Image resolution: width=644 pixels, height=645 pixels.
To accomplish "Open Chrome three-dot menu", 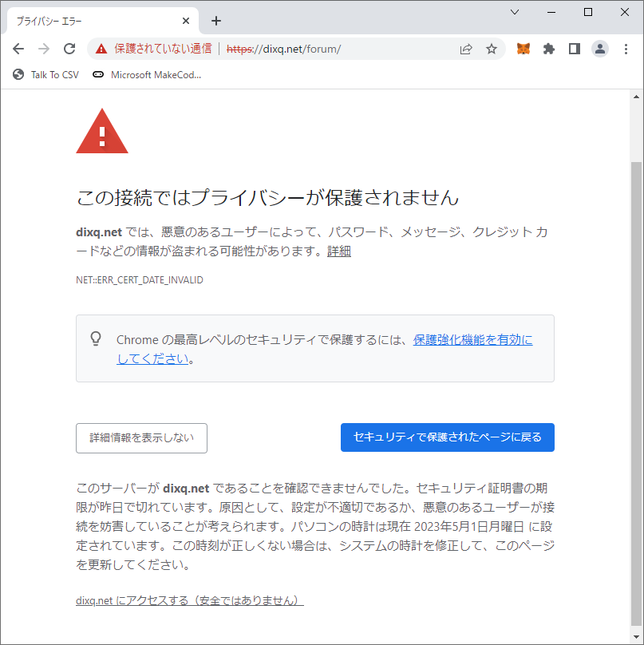I will (x=626, y=49).
